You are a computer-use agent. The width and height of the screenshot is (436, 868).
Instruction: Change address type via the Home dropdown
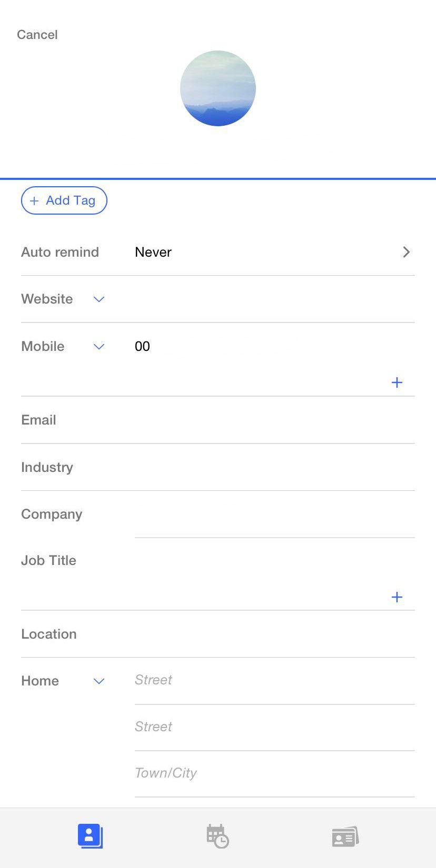(x=98, y=681)
